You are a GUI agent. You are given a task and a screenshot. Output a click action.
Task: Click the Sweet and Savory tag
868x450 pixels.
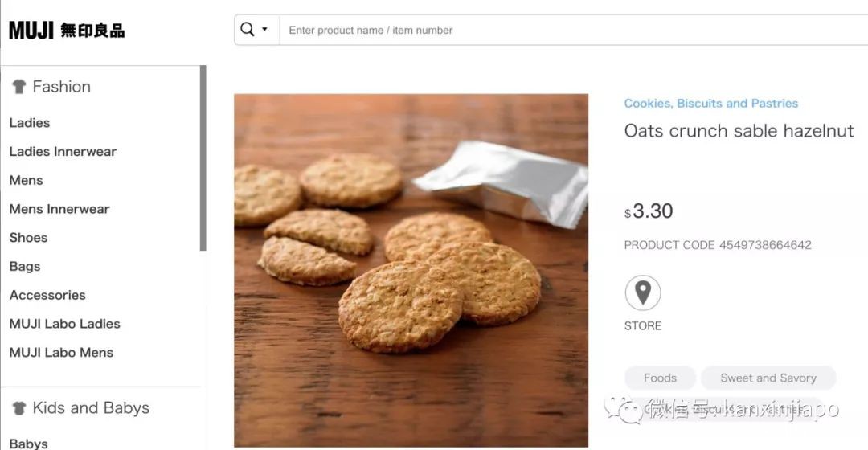(x=768, y=378)
